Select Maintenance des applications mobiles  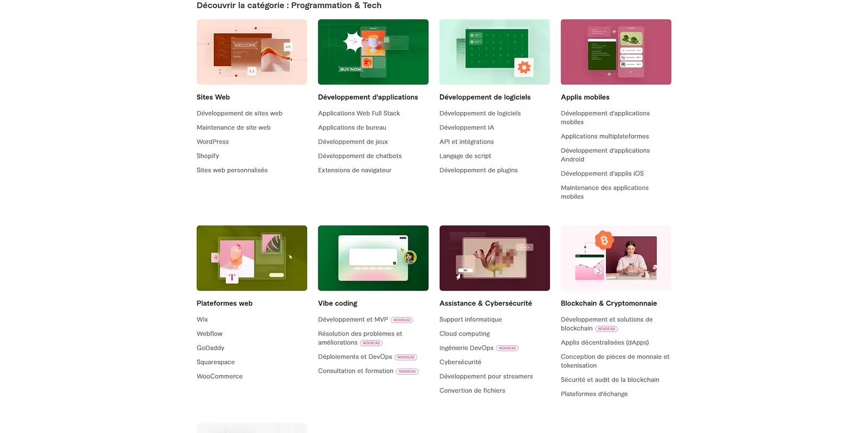point(605,192)
